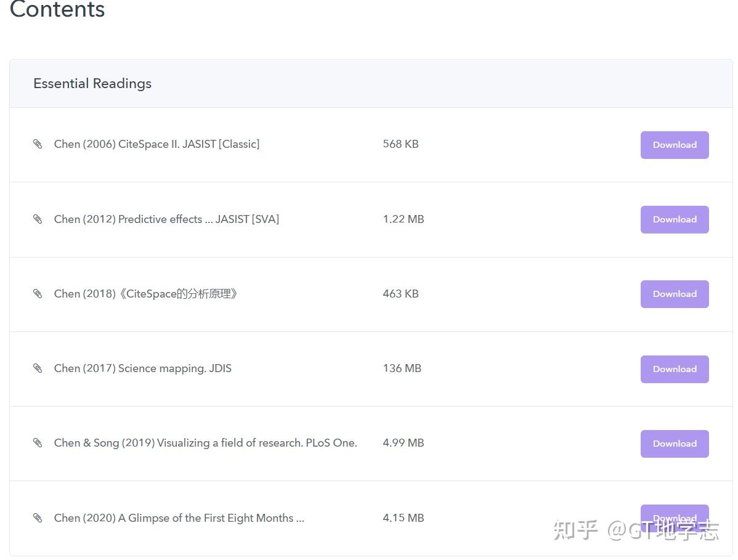Click paperclip icon beside Chen (2006) CiteSpace II
Viewport: 738px width, 560px height.
pos(38,144)
